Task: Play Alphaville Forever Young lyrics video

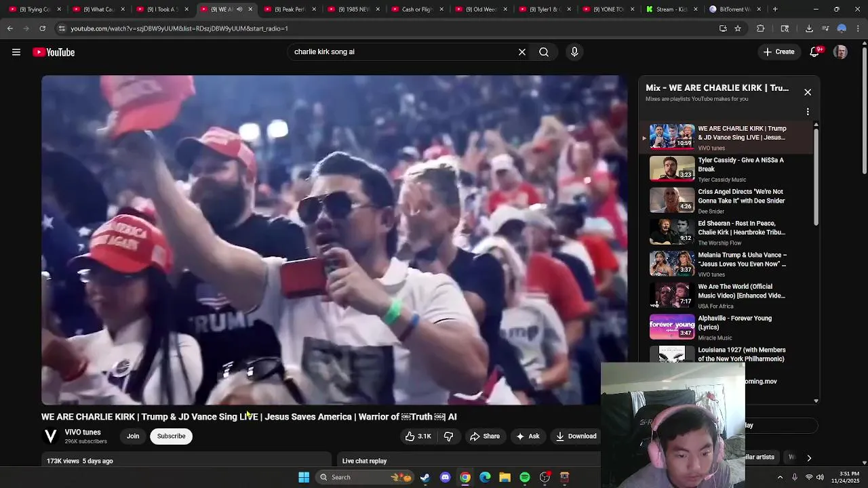Action: point(724,327)
